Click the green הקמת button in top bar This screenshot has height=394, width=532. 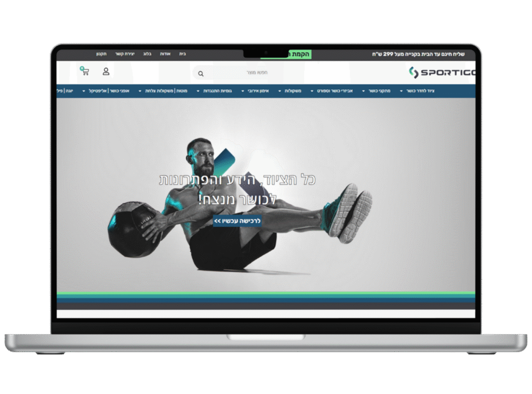click(x=300, y=54)
